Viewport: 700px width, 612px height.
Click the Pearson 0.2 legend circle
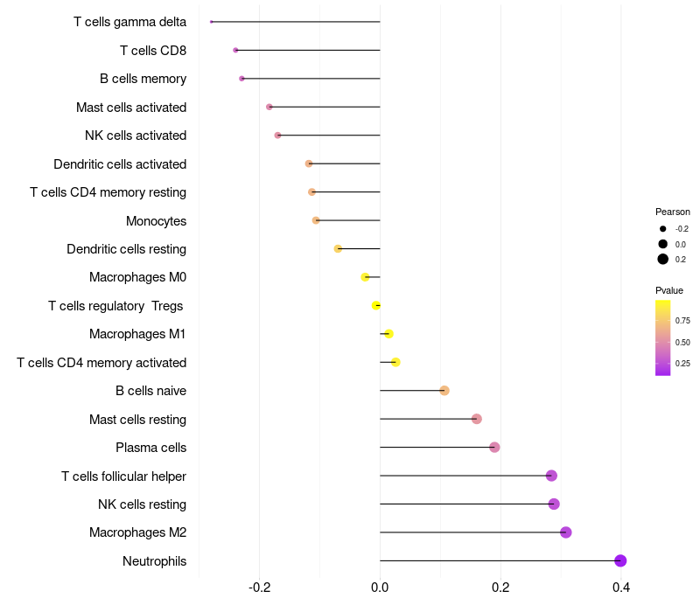click(663, 259)
